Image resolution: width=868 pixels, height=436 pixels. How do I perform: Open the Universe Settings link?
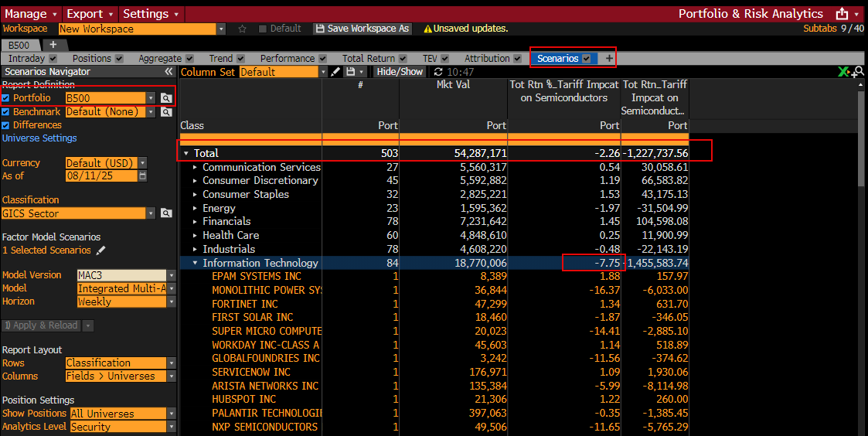tap(39, 138)
